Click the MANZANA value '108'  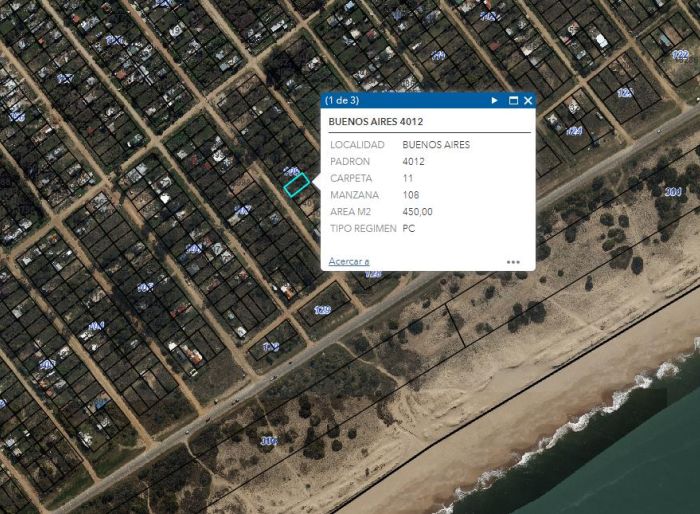tap(411, 195)
